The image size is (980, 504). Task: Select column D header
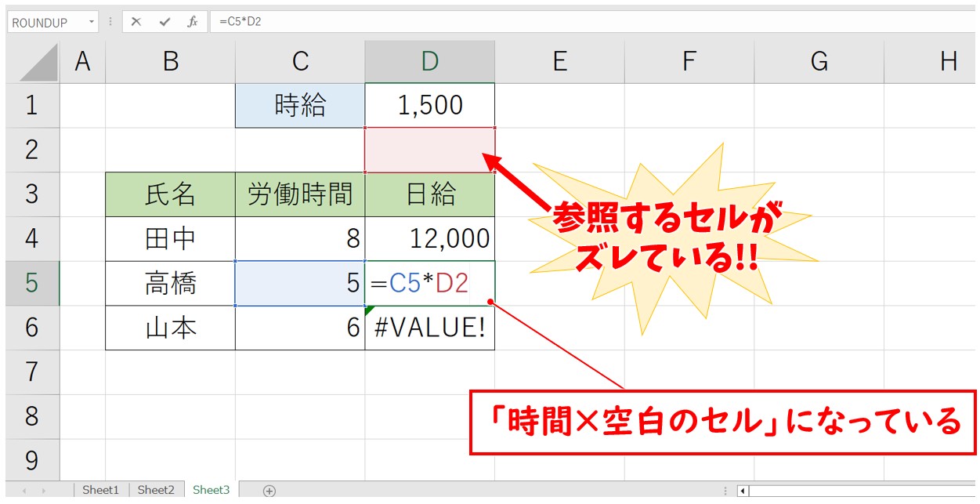(429, 62)
